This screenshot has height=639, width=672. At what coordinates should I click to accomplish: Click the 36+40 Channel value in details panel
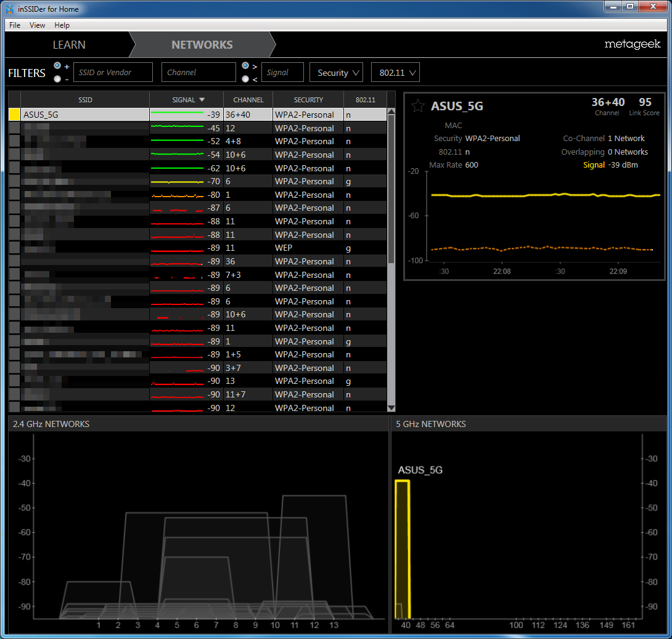pyautogui.click(x=608, y=102)
